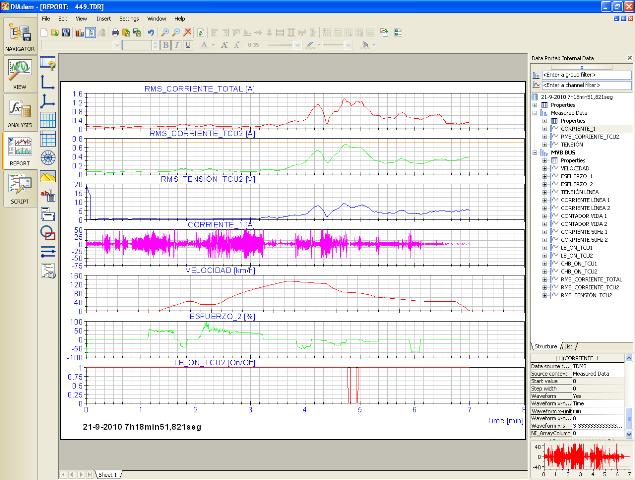Click the group filter input field
The width and height of the screenshot is (635, 480).
tap(586, 75)
